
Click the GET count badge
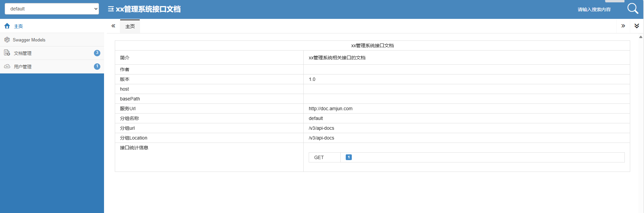coord(348,157)
